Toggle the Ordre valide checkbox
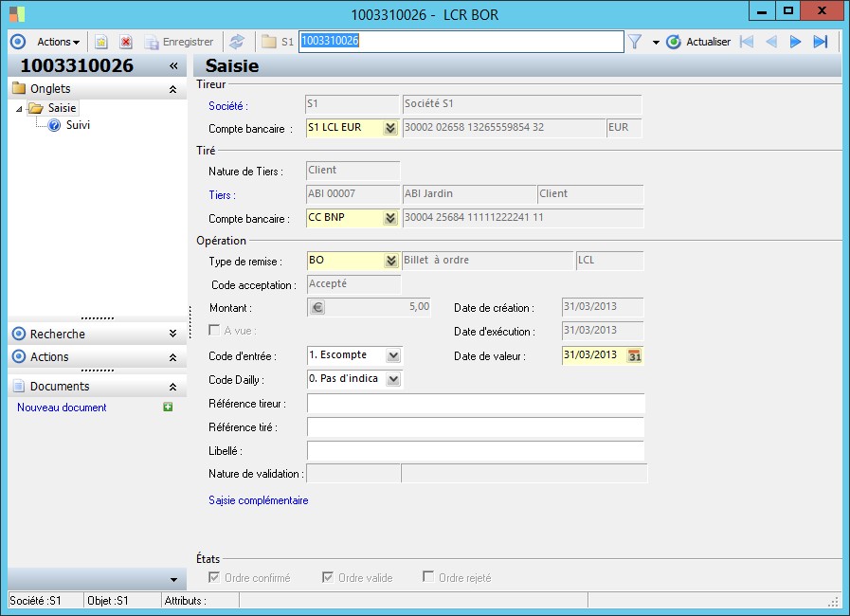 (328, 577)
